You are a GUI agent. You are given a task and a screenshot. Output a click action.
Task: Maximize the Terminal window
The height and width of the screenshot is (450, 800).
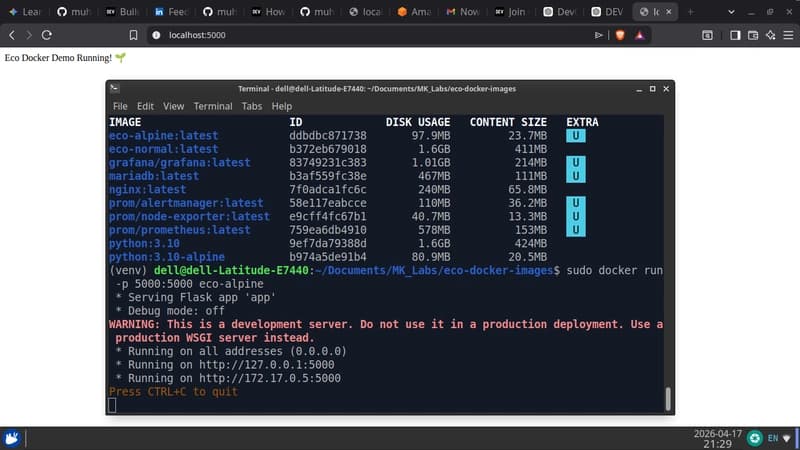(x=653, y=89)
